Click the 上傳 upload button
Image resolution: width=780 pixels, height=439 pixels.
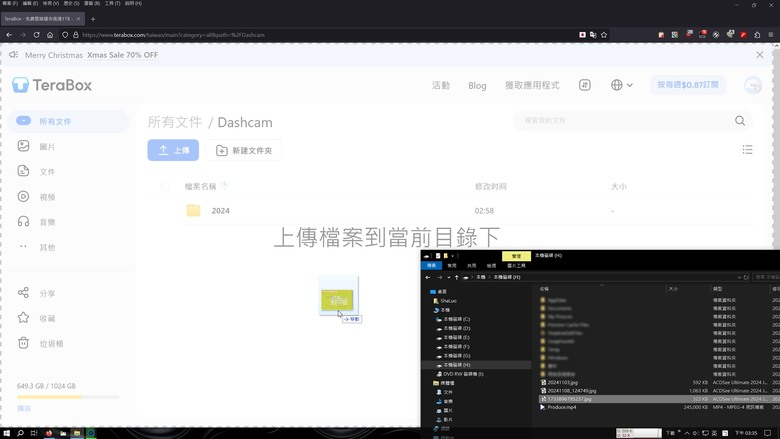(x=173, y=150)
